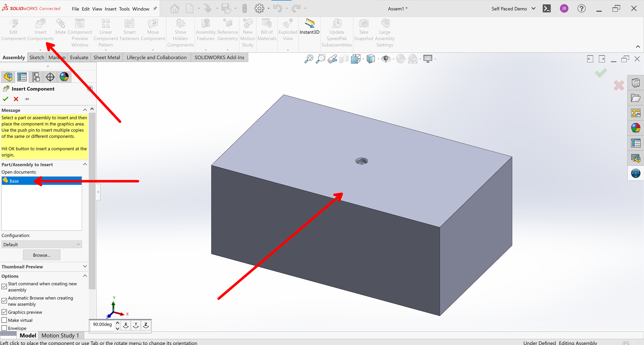The height and width of the screenshot is (345, 644).
Task: Uncheck the Make virtual option
Action: click(4, 320)
